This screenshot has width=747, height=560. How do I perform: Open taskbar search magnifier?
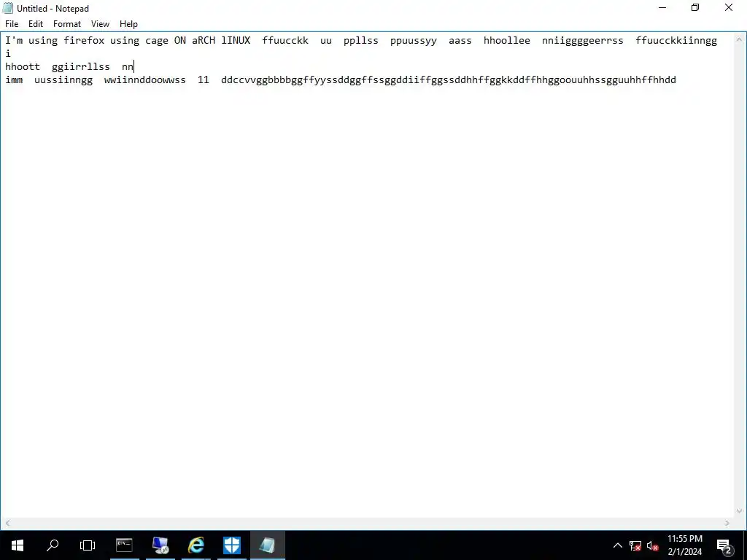(x=53, y=545)
